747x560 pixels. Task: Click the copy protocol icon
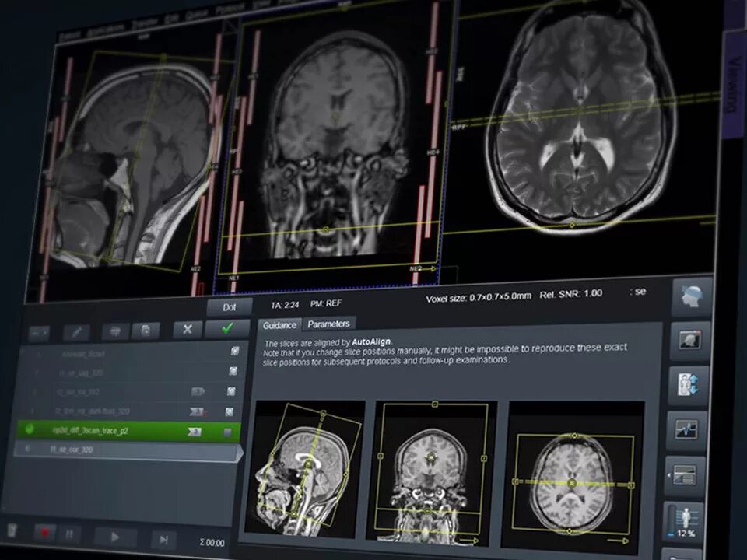coord(146,331)
